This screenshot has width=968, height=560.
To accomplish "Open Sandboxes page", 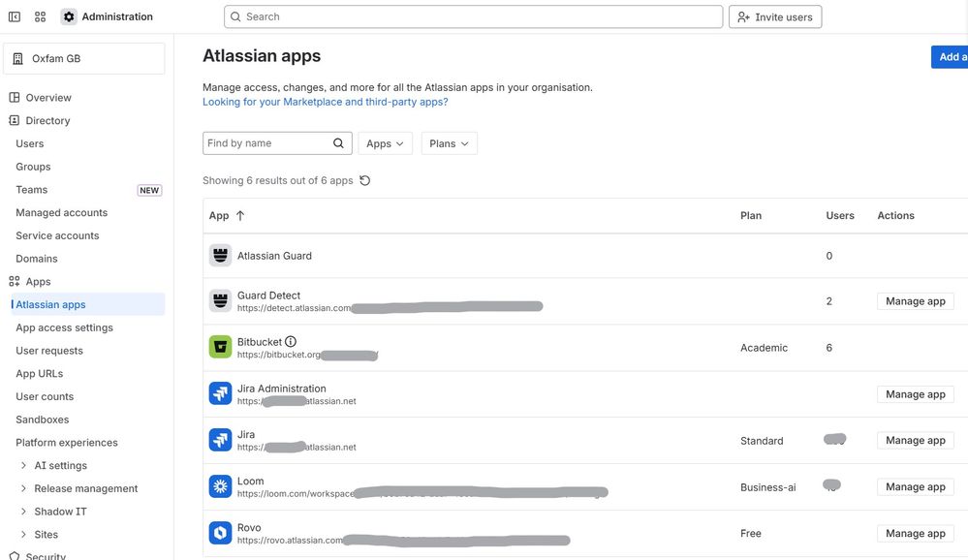I will click(x=43, y=420).
